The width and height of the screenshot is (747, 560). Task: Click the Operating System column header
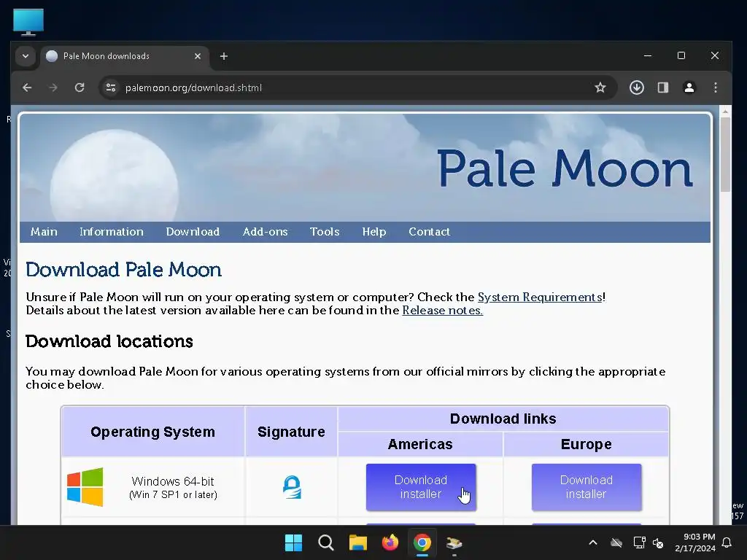pyautogui.click(x=153, y=432)
